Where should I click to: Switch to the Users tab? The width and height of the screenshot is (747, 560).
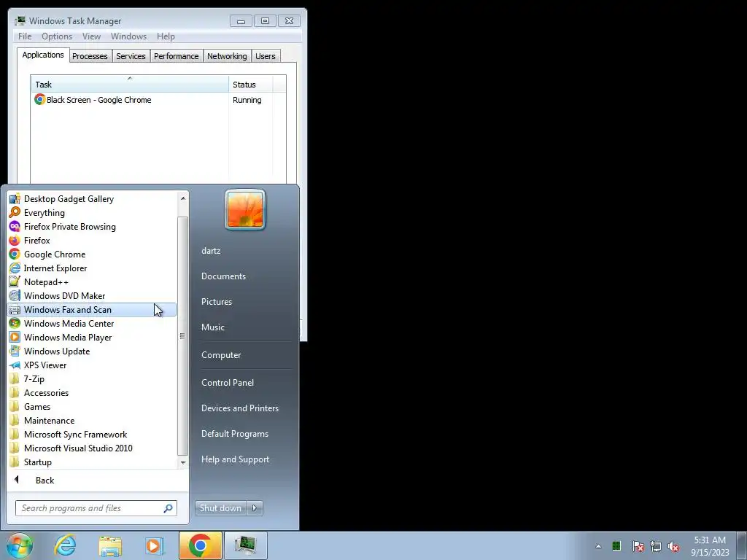(x=265, y=56)
